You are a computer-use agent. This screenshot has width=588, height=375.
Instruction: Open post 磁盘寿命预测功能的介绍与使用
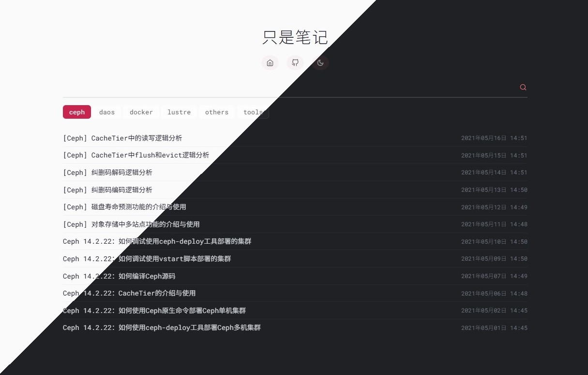pos(124,207)
